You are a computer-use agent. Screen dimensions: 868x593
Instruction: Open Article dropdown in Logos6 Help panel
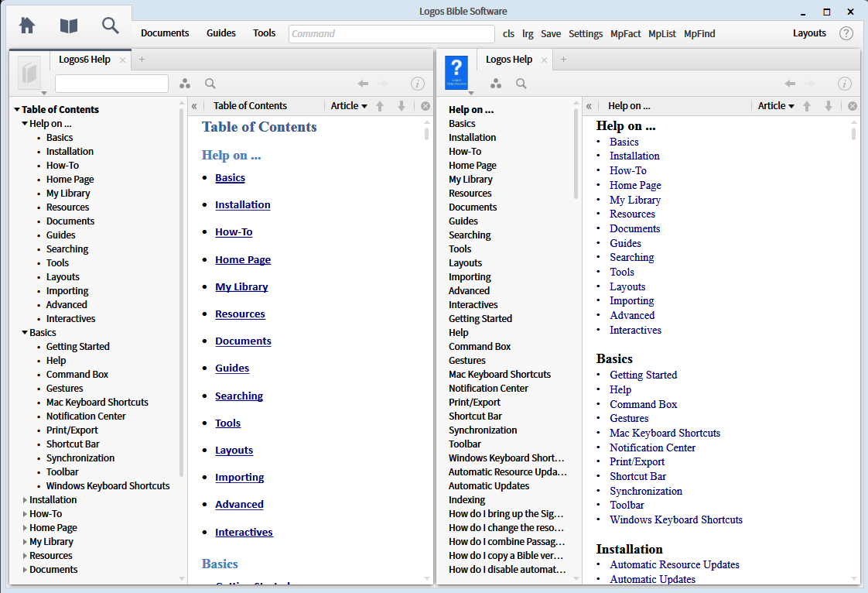(349, 106)
